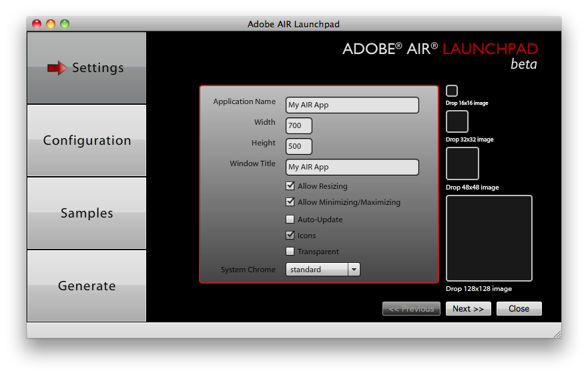Click the 'Drop 48x48 image' caption
The image size is (588, 375).
pyautogui.click(x=472, y=187)
